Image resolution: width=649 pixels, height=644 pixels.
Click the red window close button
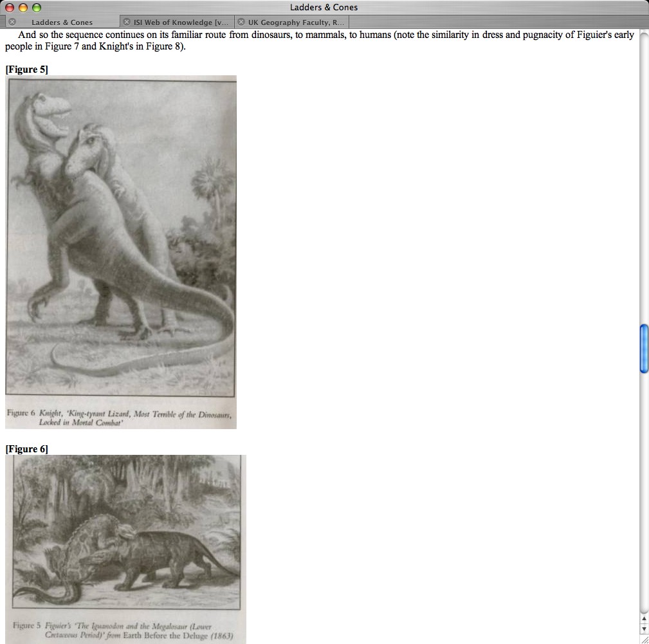click(x=10, y=8)
